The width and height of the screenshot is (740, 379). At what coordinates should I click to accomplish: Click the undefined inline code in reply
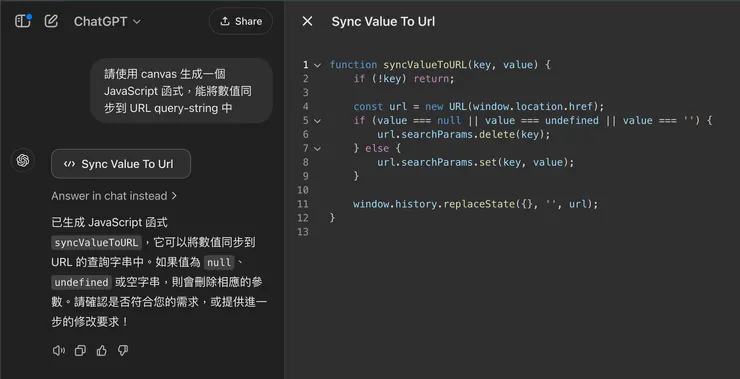(x=81, y=282)
